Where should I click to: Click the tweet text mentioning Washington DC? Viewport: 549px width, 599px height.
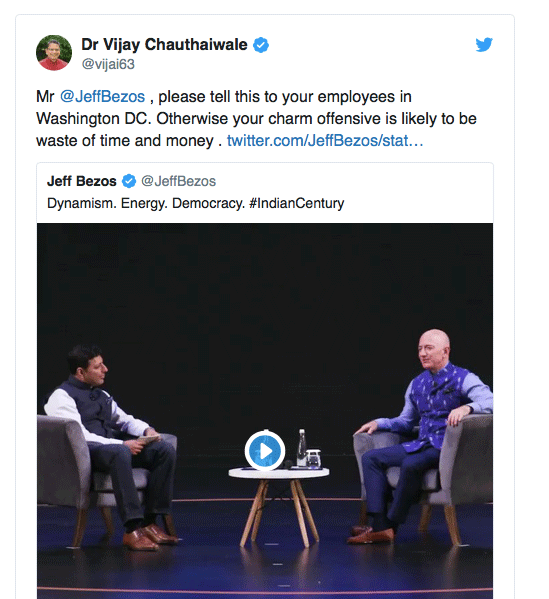pyautogui.click(x=256, y=118)
